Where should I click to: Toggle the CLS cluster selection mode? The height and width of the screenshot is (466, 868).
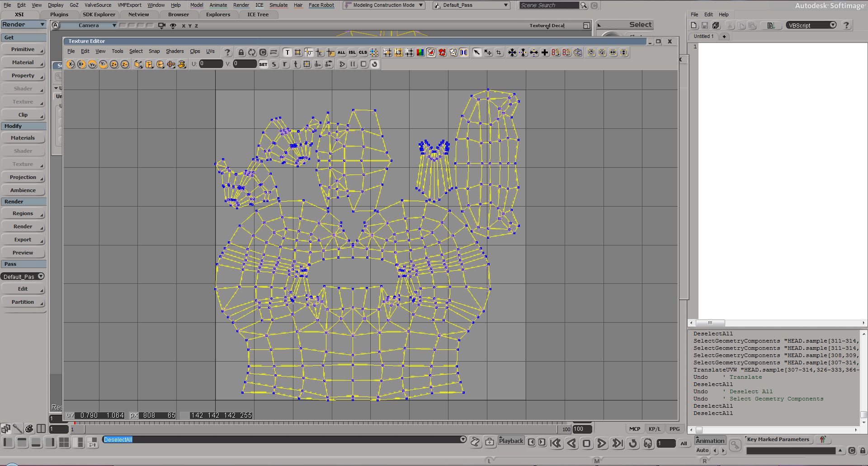362,52
